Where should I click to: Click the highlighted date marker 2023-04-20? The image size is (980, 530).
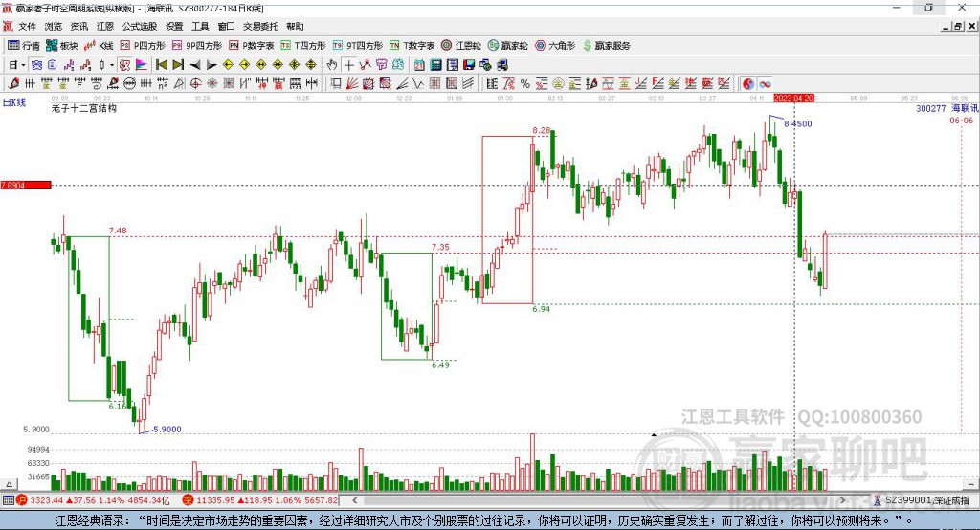tap(793, 99)
